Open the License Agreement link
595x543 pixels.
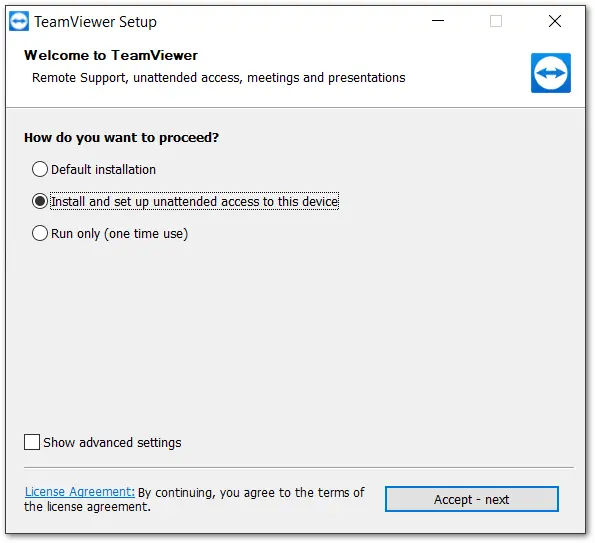[80, 492]
